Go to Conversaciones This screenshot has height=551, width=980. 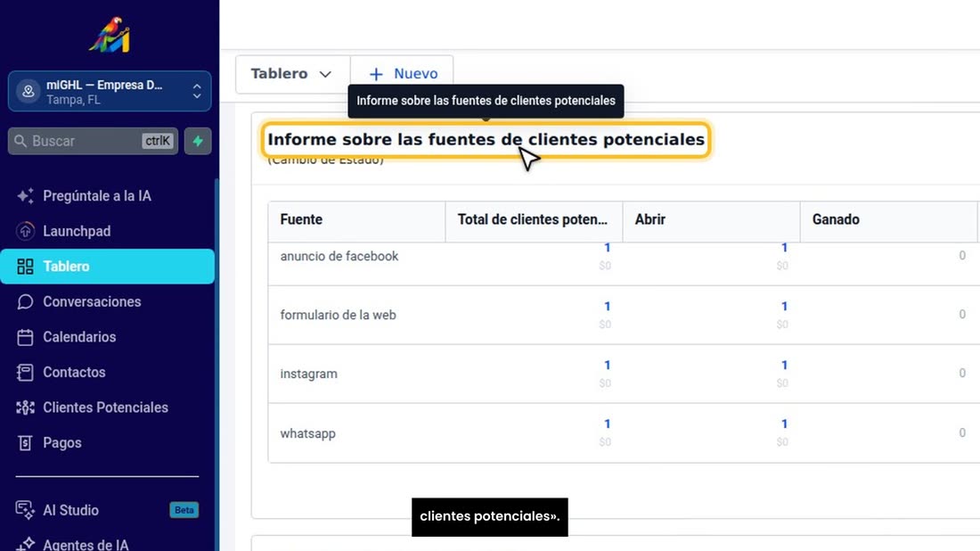point(108,301)
